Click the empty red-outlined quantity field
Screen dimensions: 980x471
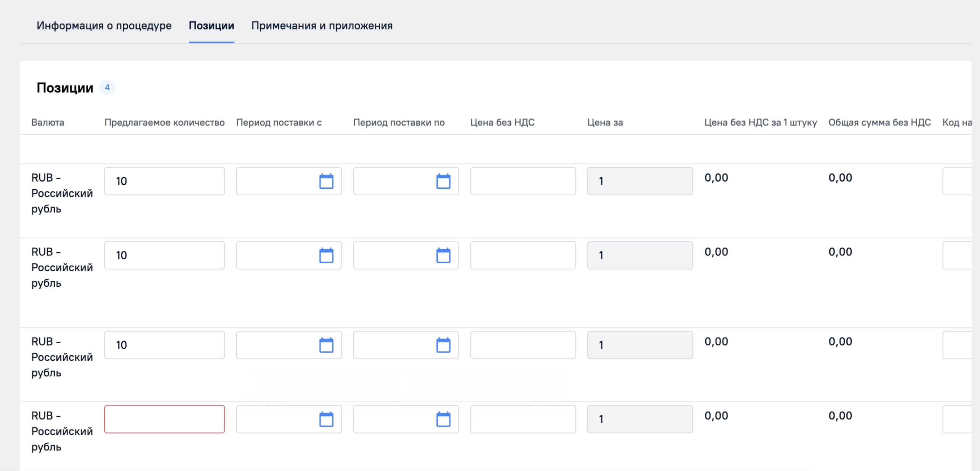164,419
